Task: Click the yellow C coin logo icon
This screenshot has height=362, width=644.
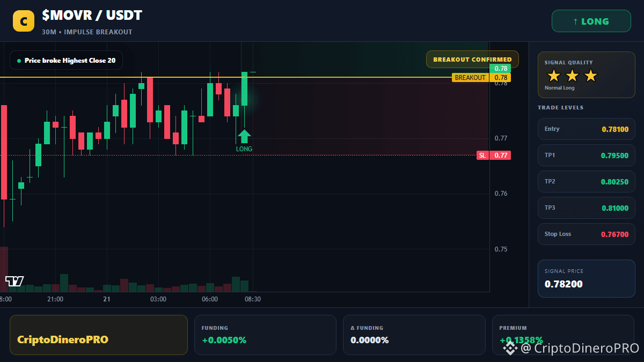Action: coord(24,21)
